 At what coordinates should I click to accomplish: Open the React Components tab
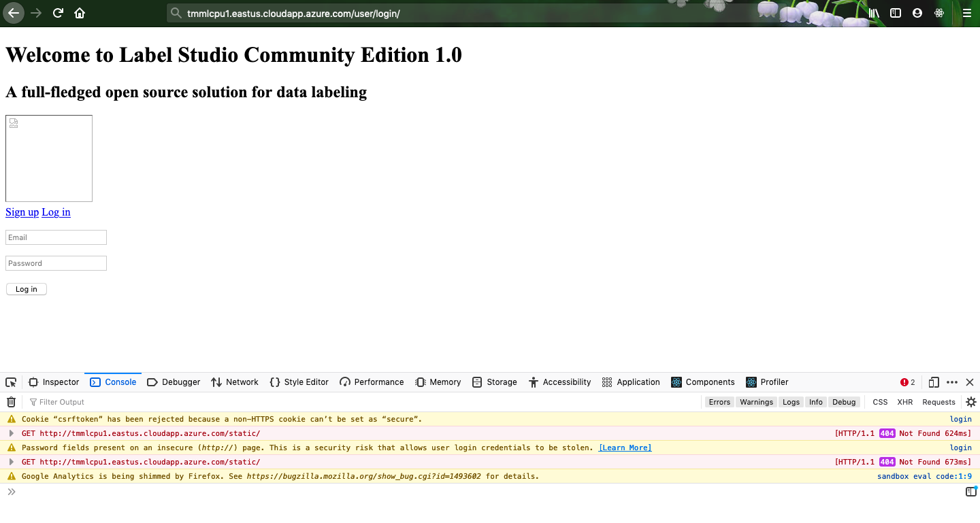(x=703, y=382)
